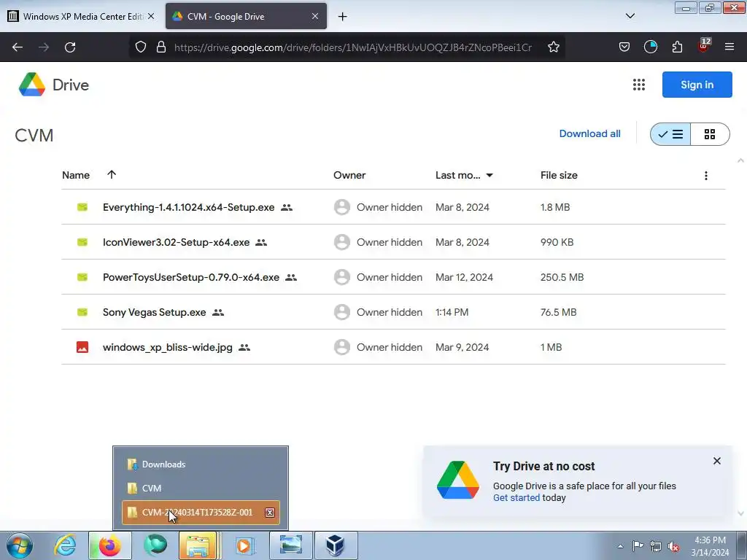Close CVM-20240314T173528Z-001 window from preview list
The image size is (747, 560).
(270, 513)
